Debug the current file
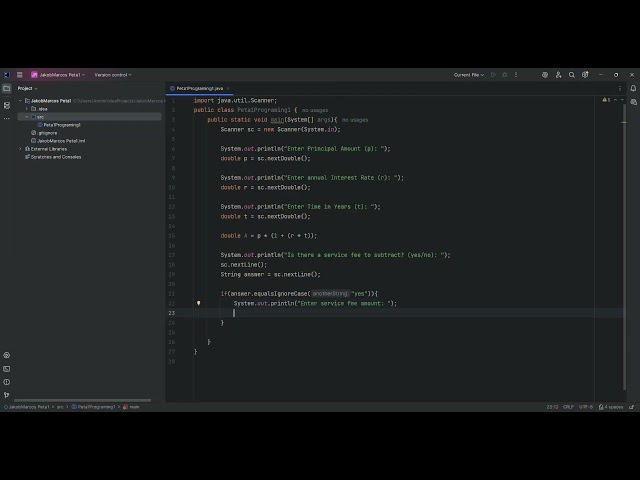This screenshot has height=480, width=640. (504, 75)
